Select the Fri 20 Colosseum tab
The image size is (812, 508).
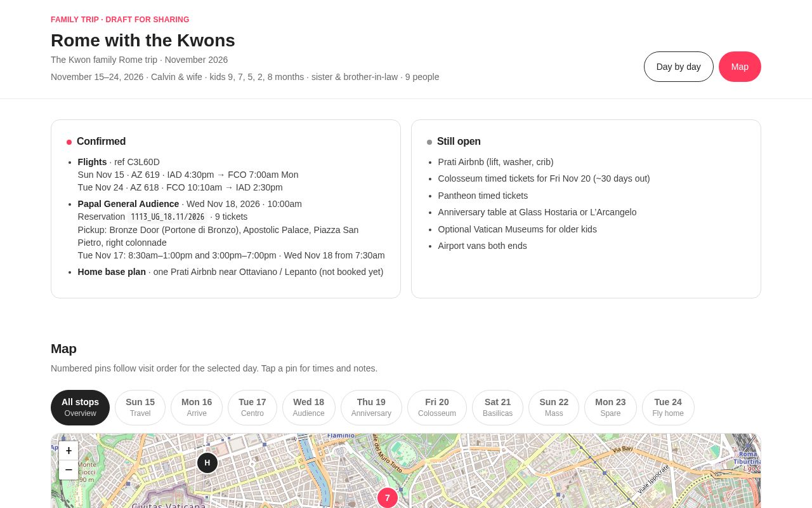(x=437, y=408)
